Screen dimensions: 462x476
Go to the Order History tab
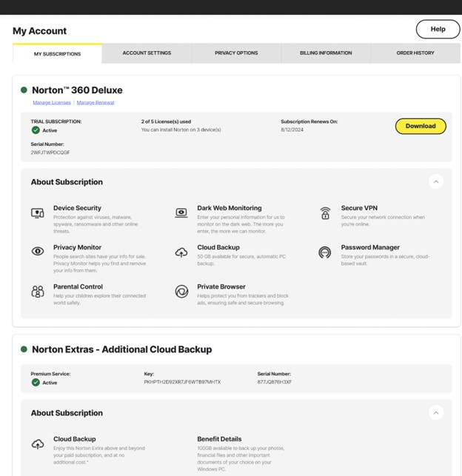(x=415, y=53)
